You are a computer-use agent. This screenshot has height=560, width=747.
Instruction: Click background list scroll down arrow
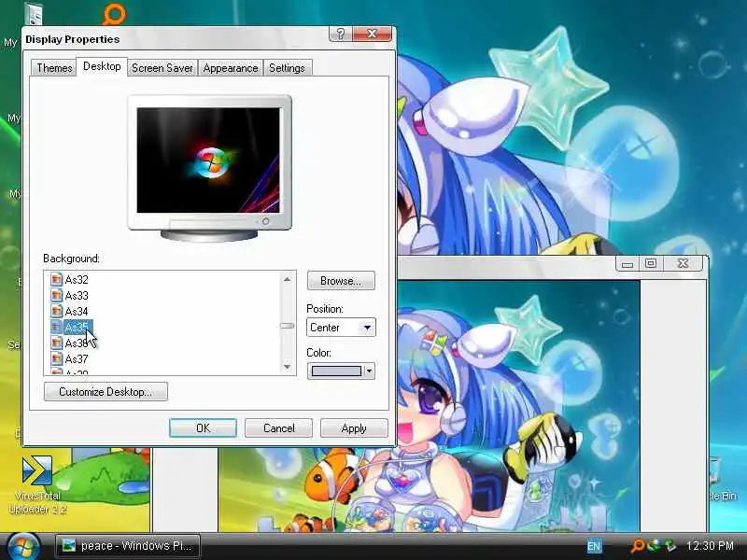pyautogui.click(x=287, y=366)
